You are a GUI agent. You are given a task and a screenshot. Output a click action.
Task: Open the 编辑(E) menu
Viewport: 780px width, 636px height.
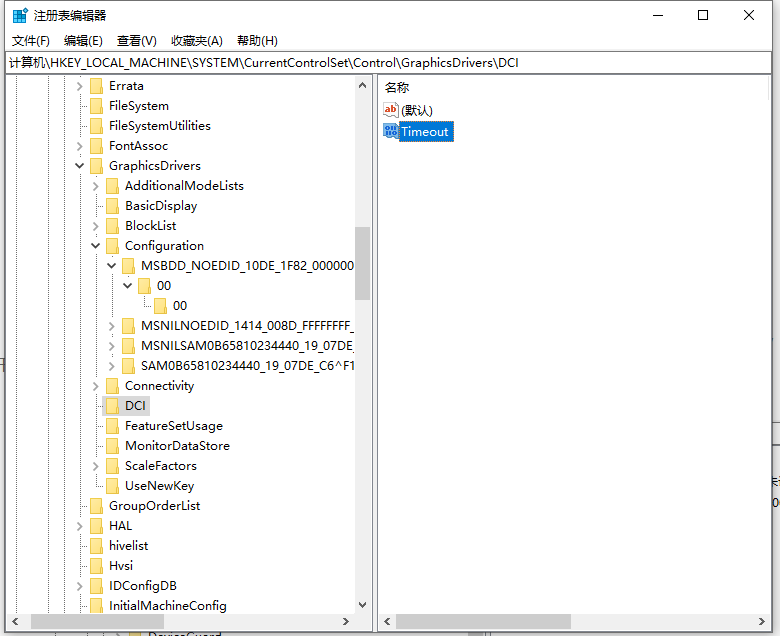coord(83,41)
